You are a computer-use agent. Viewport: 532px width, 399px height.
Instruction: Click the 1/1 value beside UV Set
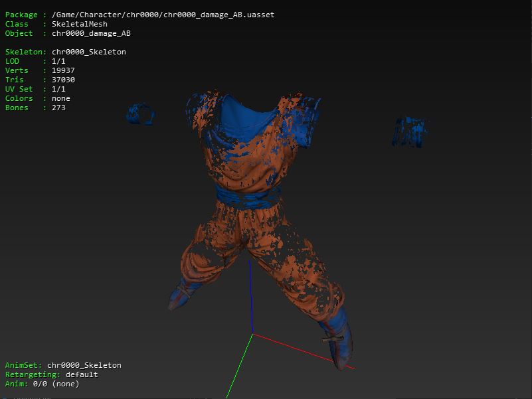[58, 89]
